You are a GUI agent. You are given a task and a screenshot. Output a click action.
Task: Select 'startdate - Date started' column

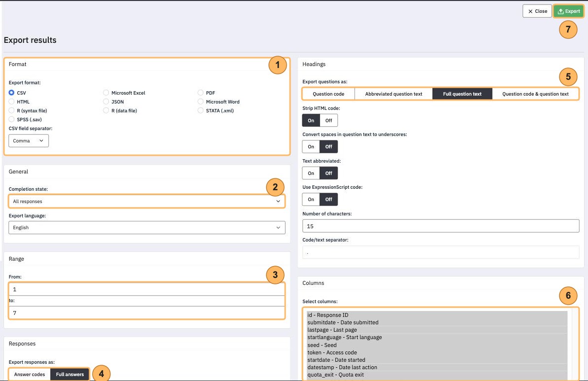click(x=437, y=360)
